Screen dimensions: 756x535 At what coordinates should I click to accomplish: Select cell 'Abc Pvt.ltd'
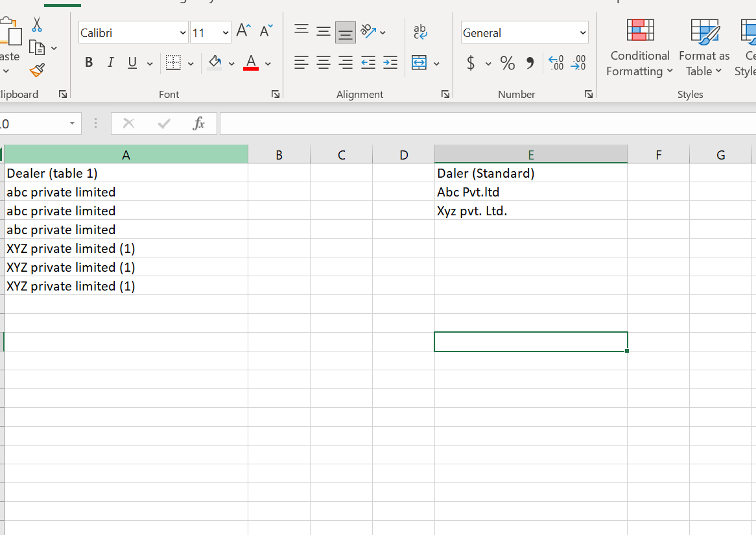[x=531, y=192]
